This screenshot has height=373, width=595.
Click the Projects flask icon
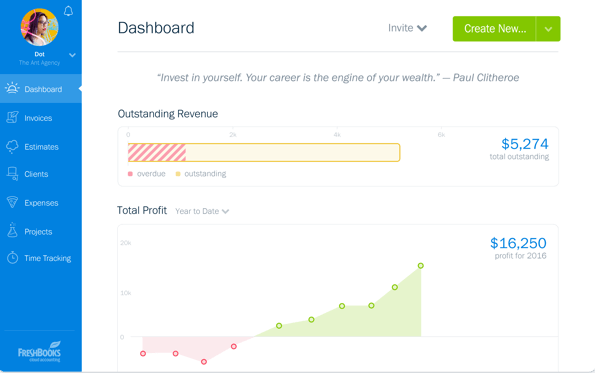click(x=12, y=230)
